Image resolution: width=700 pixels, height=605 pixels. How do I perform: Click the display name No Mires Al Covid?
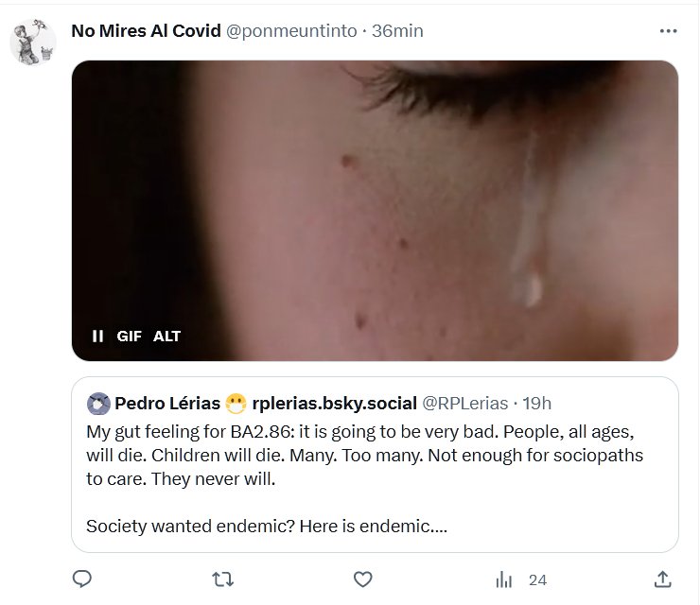tap(146, 30)
